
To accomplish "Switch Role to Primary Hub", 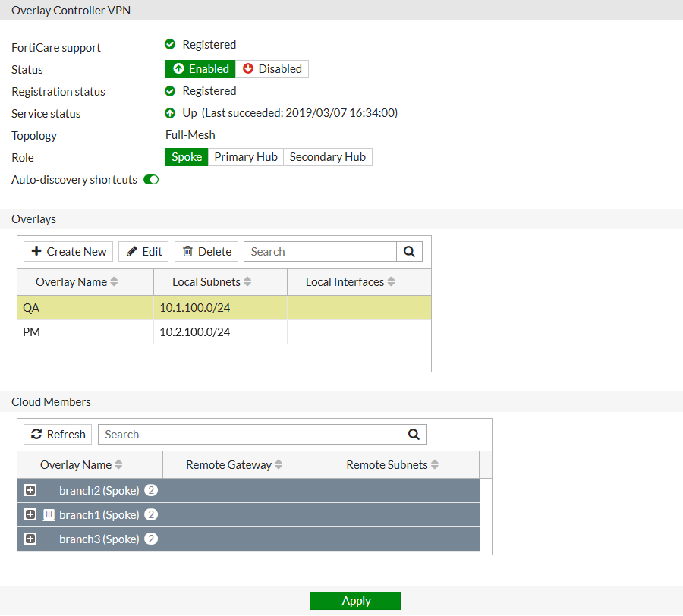I will tap(245, 156).
